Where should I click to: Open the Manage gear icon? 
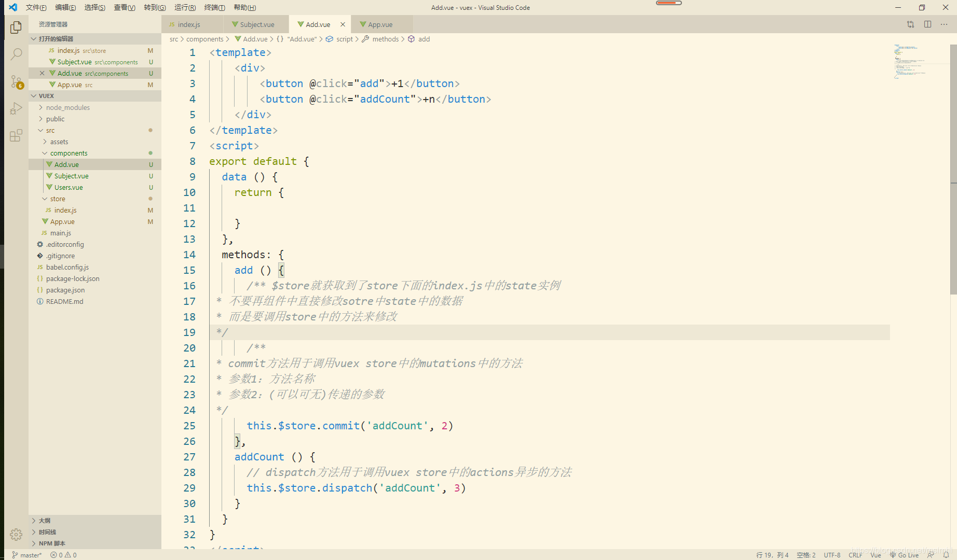click(x=16, y=535)
